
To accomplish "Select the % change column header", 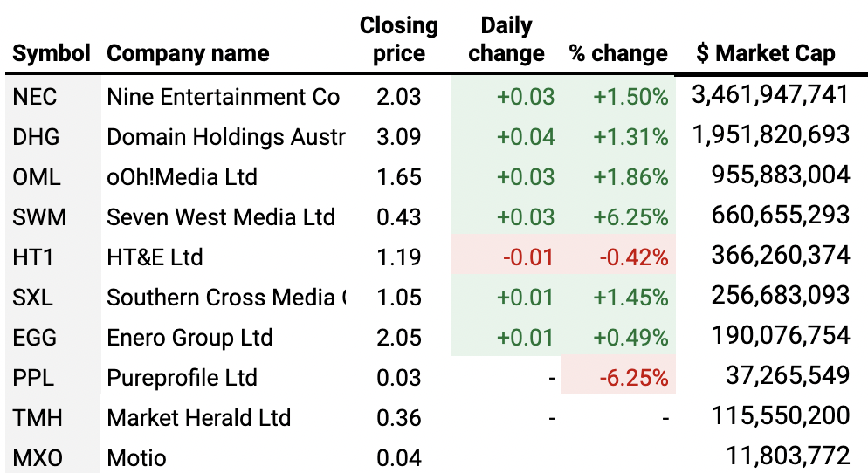I will (x=618, y=54).
